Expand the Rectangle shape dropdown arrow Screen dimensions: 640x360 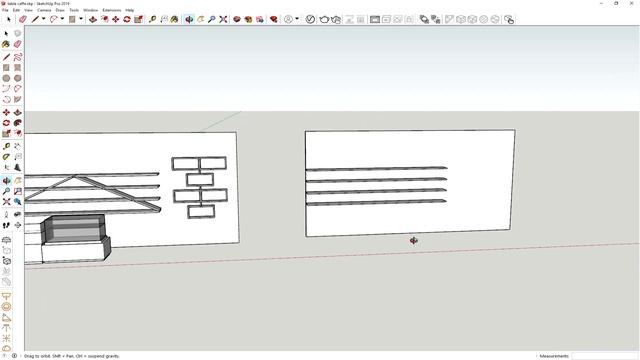[x=81, y=19]
